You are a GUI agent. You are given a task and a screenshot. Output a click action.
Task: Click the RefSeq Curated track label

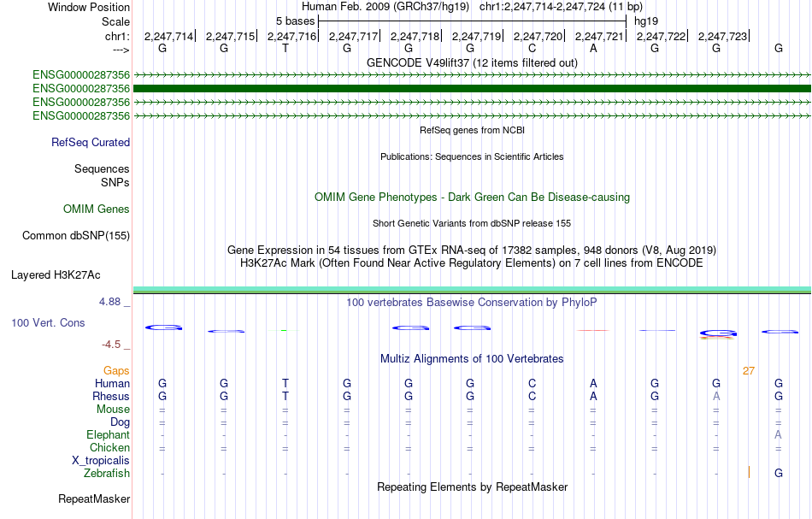click(x=90, y=143)
